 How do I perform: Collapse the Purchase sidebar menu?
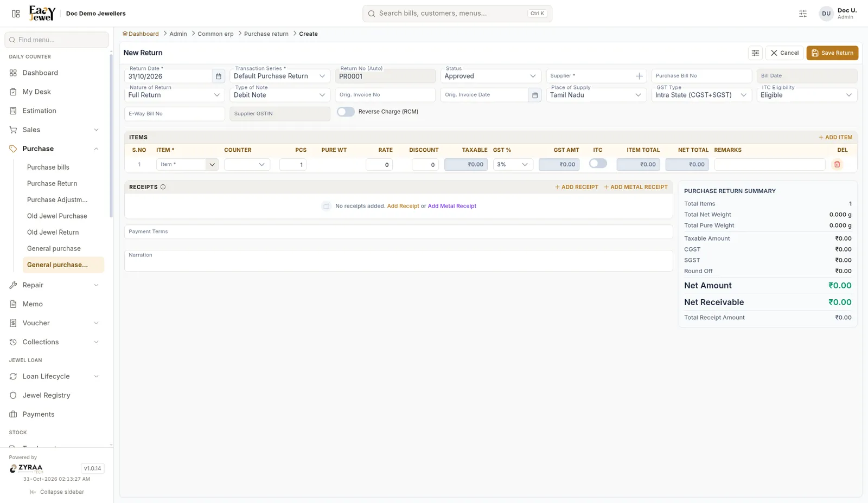click(x=56, y=149)
